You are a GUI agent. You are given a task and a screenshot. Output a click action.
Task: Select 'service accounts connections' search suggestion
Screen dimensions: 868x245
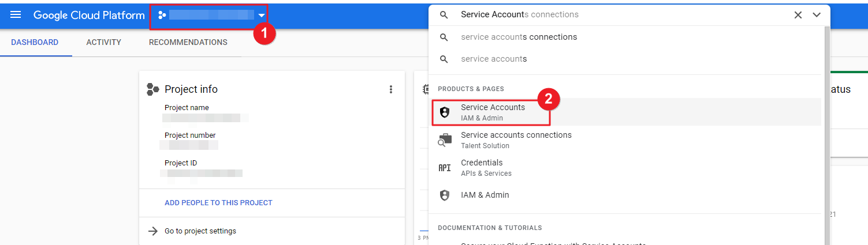[519, 37]
